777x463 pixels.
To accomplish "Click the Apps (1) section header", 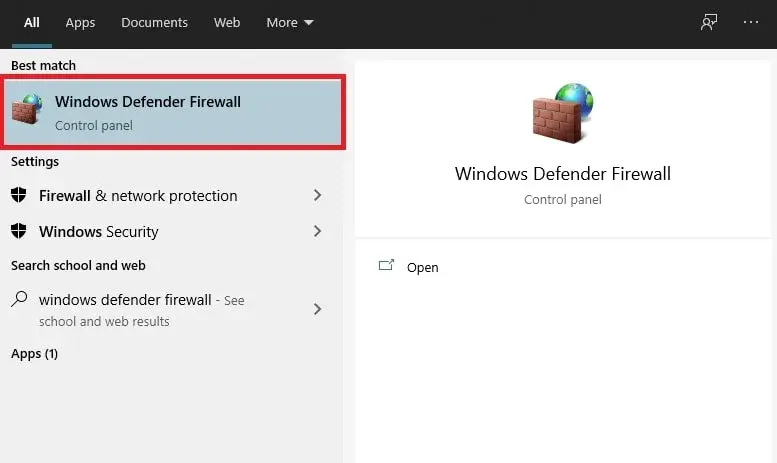I will click(35, 354).
